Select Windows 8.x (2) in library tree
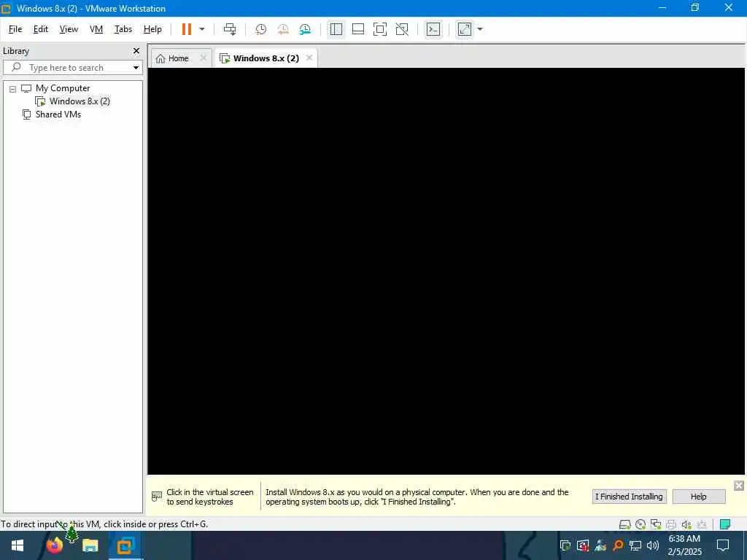The image size is (747, 560). click(x=80, y=101)
